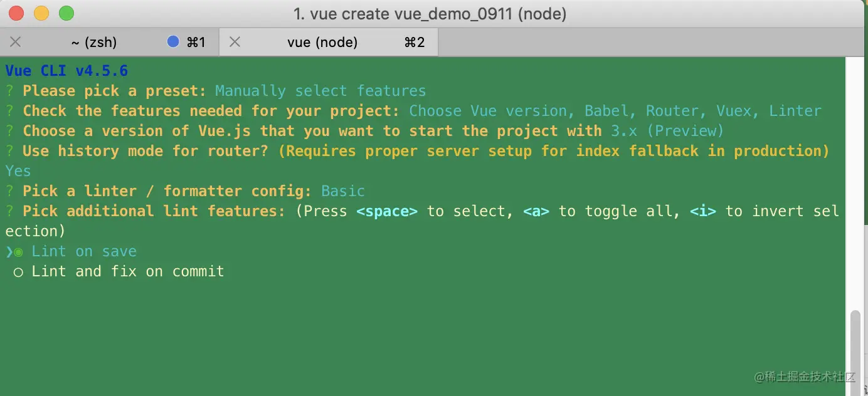Image resolution: width=868 pixels, height=396 pixels.
Task: Click the 'Vue CLI v4.5.6' header text
Action: 66,71
